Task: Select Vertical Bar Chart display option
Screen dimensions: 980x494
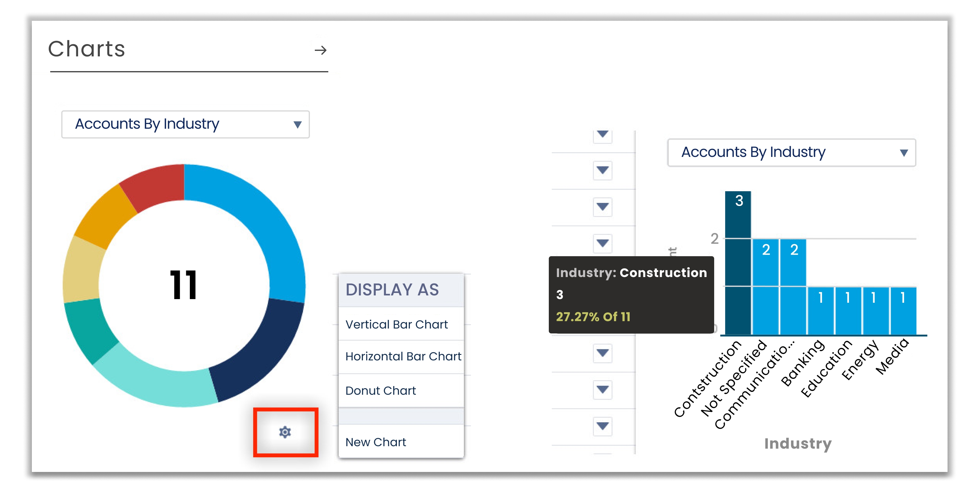Action: pos(396,324)
